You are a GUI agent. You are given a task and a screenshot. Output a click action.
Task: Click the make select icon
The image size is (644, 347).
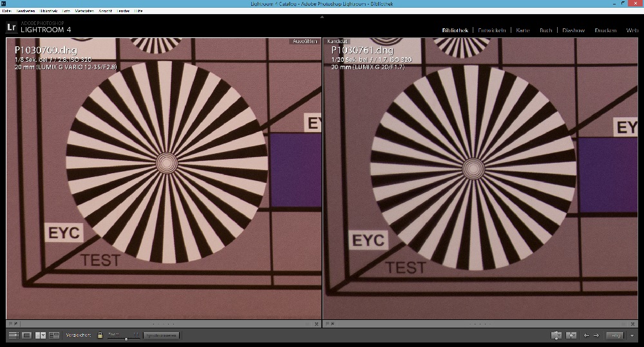point(571,335)
